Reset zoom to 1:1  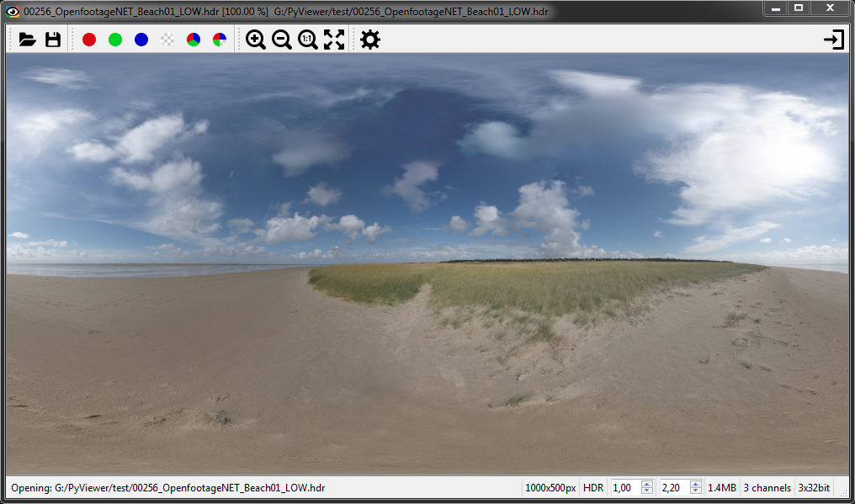[x=307, y=40]
